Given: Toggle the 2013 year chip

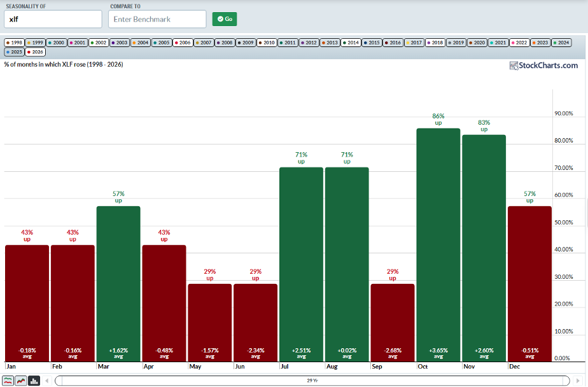Looking at the screenshot, I should 329,43.
